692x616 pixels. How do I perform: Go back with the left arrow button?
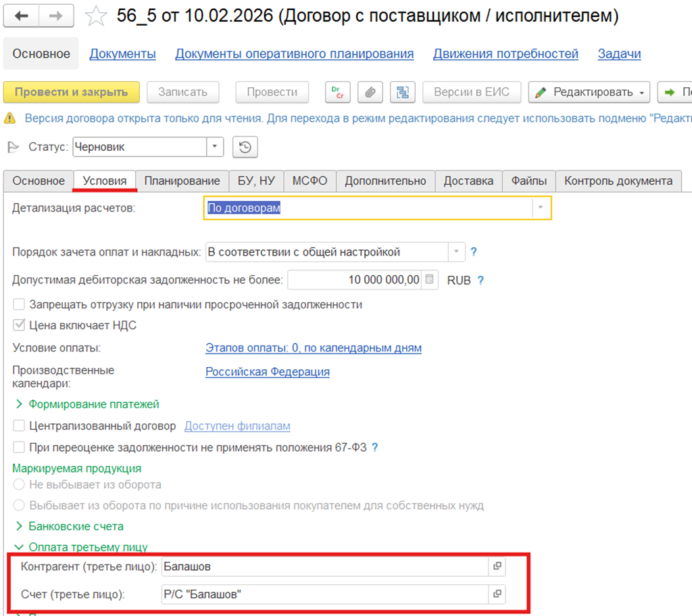click(21, 16)
